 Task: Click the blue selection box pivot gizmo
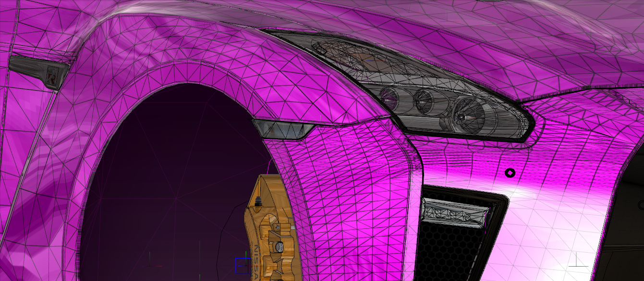pyautogui.click(x=243, y=265)
